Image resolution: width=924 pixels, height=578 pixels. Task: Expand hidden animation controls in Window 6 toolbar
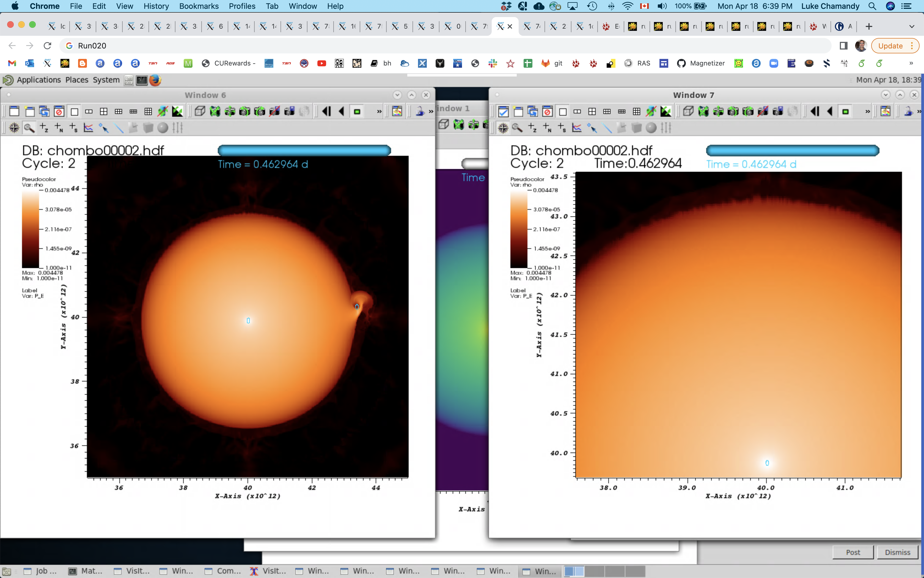coord(379,112)
